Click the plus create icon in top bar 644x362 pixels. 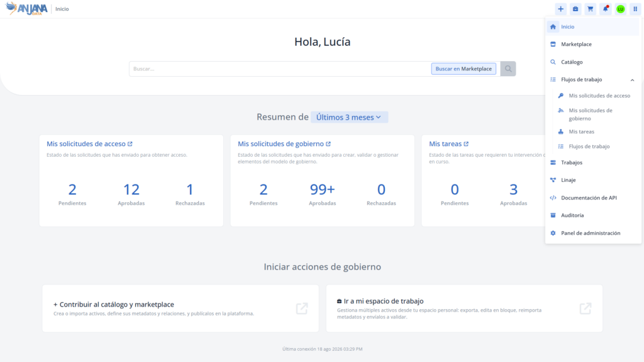[560, 9]
